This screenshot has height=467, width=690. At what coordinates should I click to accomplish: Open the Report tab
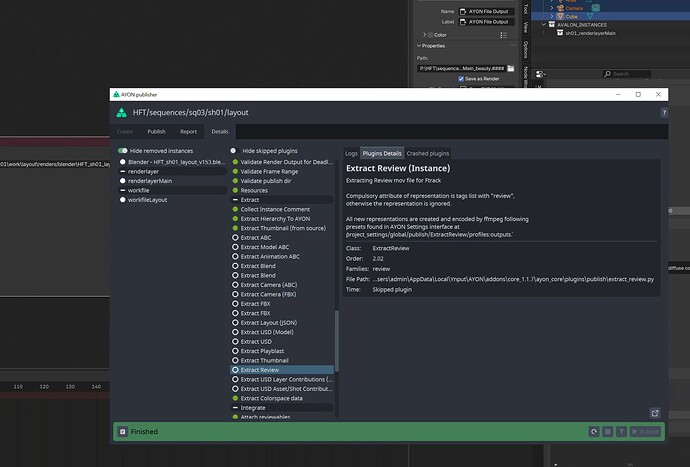[188, 132]
